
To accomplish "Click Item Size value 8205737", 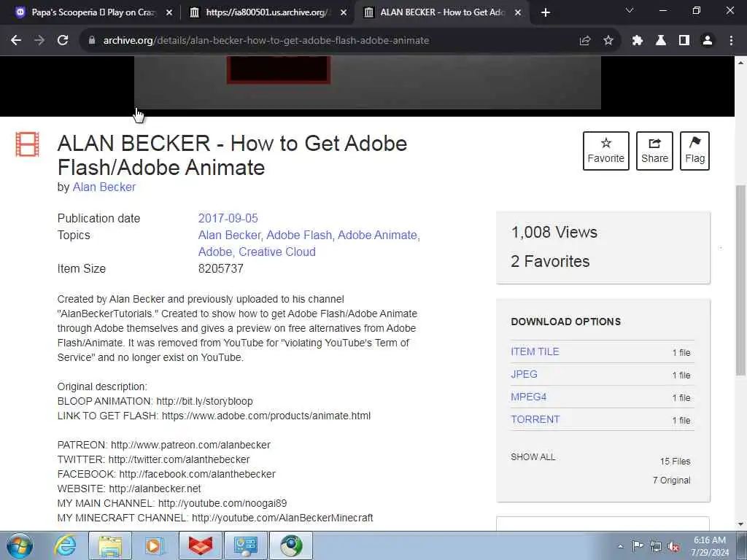I will [220, 268].
